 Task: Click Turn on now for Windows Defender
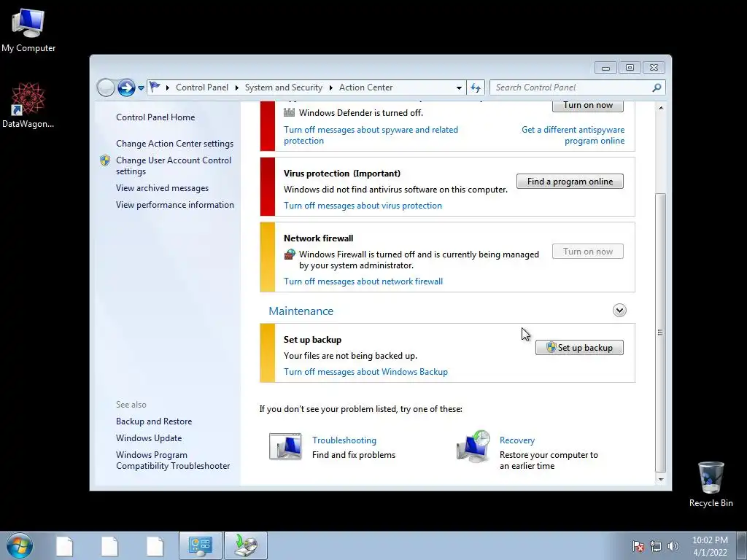pos(588,106)
